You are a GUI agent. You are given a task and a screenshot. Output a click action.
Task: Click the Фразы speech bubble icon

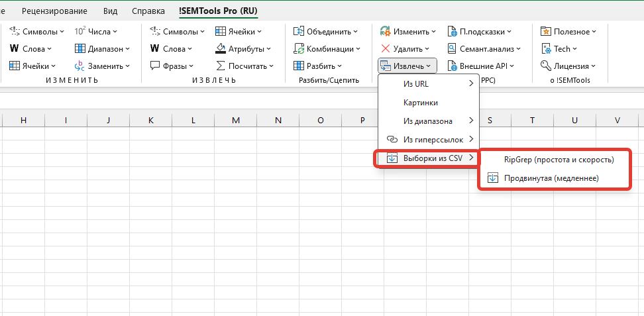click(x=155, y=66)
